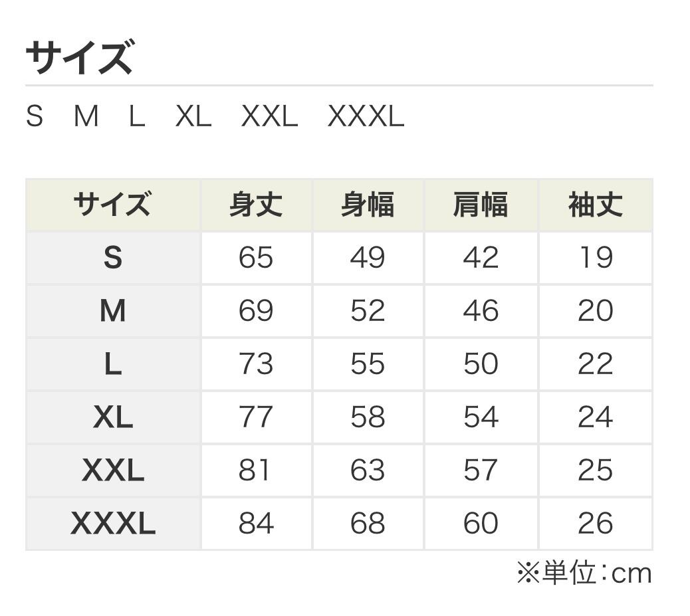Click the サイズ section heading
The image size is (690, 616).
80,57
